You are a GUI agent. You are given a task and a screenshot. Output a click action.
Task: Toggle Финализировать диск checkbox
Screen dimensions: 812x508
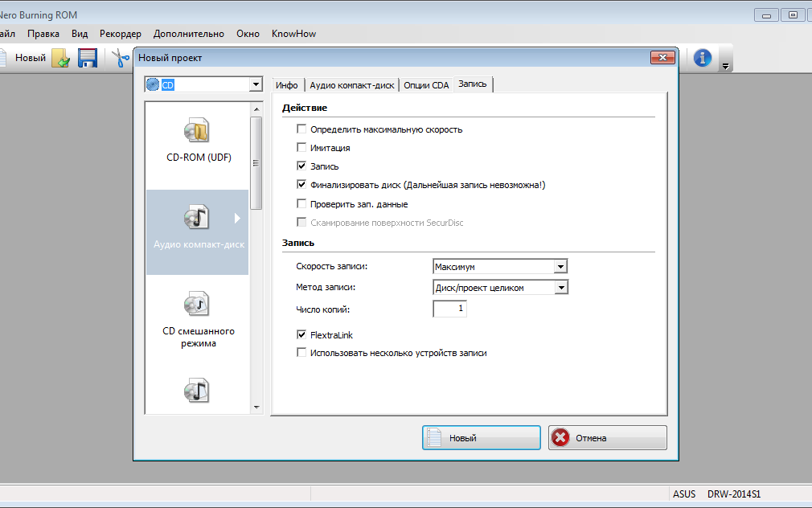[x=301, y=184]
